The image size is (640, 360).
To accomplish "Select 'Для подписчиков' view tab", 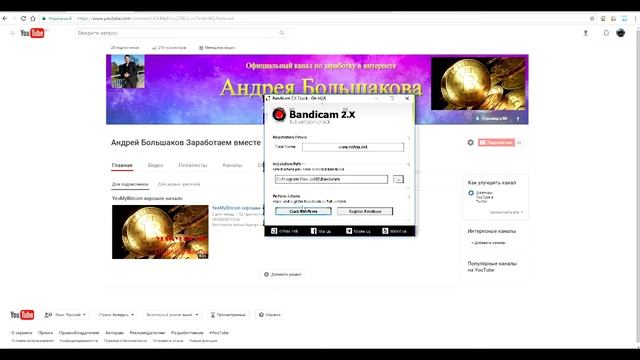I will pos(130,184).
